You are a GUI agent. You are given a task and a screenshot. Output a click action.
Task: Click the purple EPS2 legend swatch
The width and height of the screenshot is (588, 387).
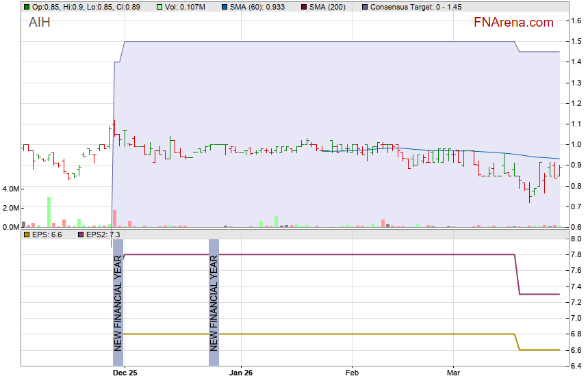tap(80, 235)
